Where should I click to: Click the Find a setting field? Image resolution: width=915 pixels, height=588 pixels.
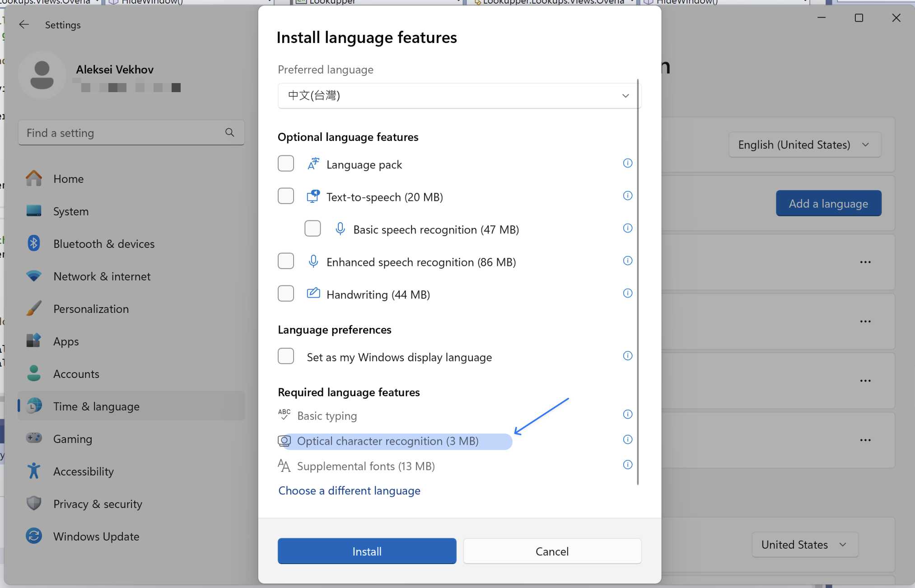(131, 132)
